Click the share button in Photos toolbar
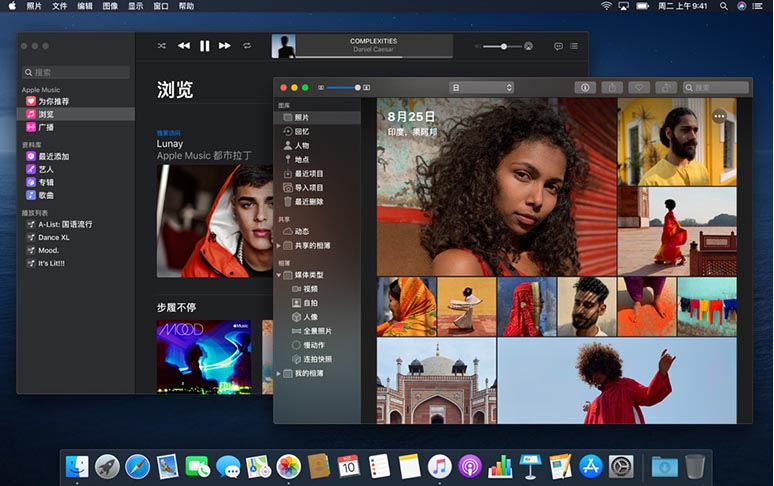The image size is (774, 486). pyautogui.click(x=612, y=88)
